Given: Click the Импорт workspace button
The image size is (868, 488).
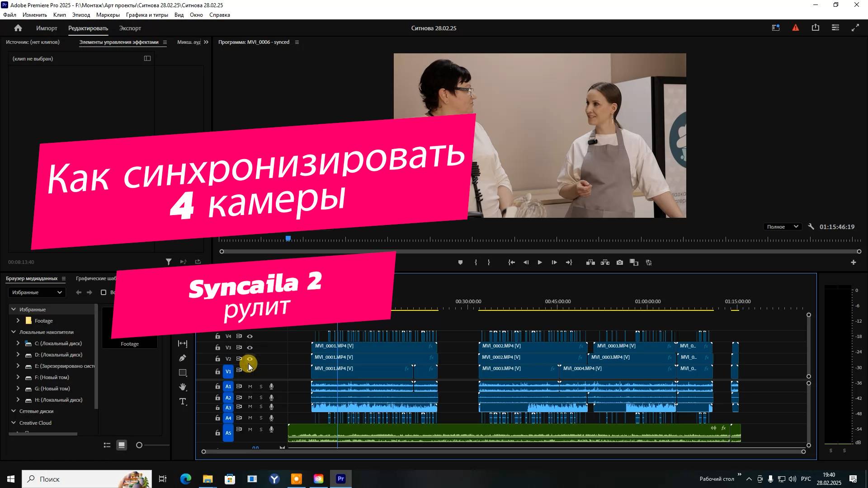Looking at the screenshot, I should (x=47, y=28).
